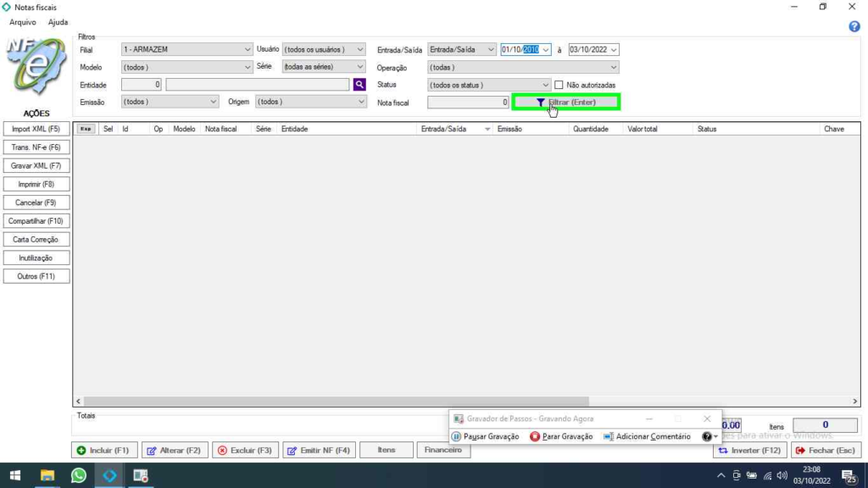Click the Incluir (F1) button
This screenshot has width=868, height=488.
[x=103, y=451]
